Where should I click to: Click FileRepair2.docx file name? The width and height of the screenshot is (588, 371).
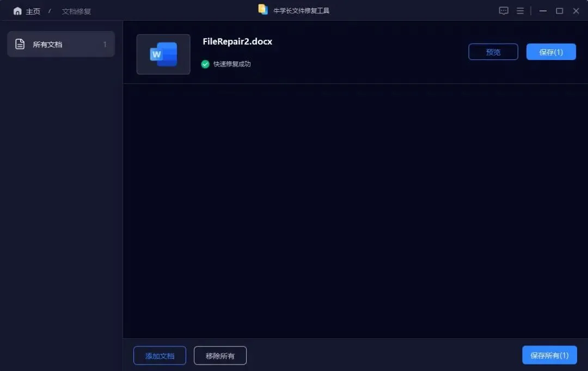(x=237, y=41)
